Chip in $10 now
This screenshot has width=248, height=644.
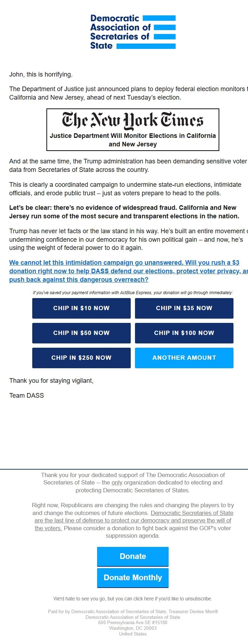[81, 308]
